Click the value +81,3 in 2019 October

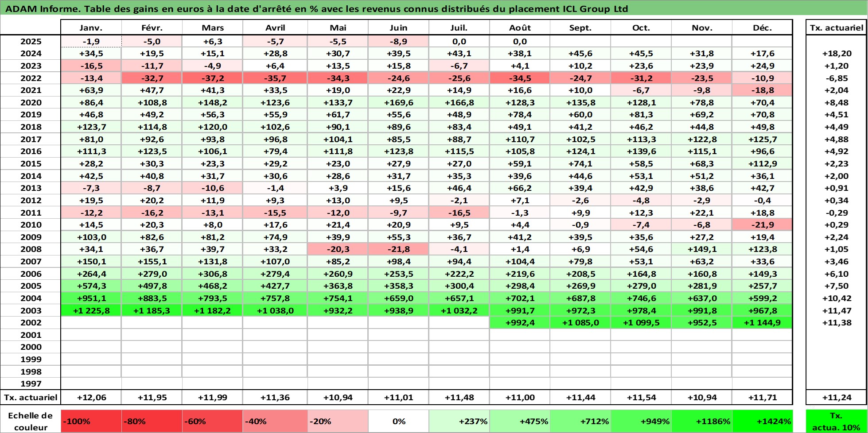click(x=641, y=114)
